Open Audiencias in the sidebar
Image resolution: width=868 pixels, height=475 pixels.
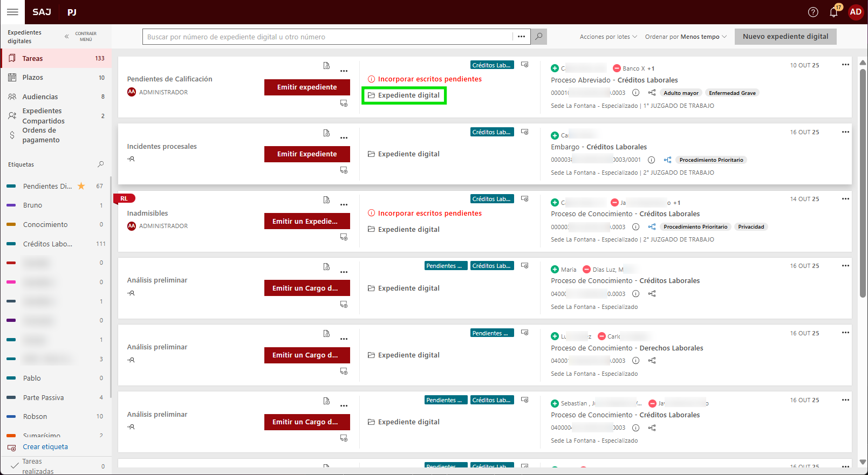(40, 97)
